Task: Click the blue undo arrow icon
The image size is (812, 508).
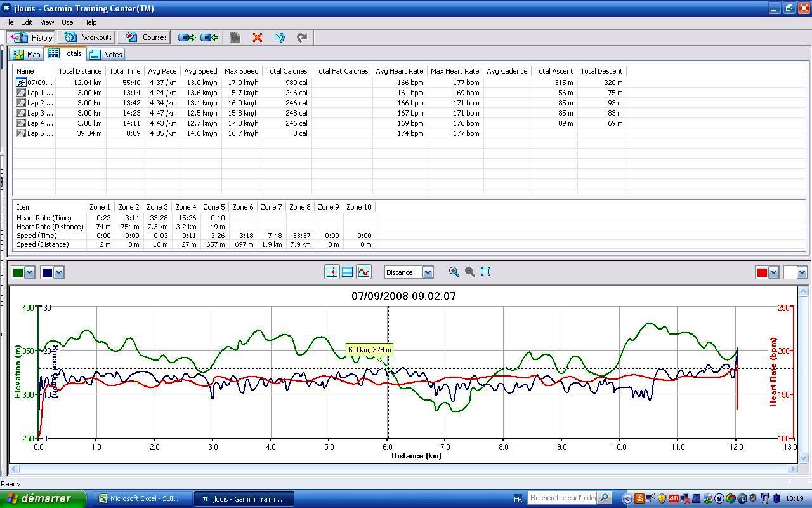Action: click(280, 37)
